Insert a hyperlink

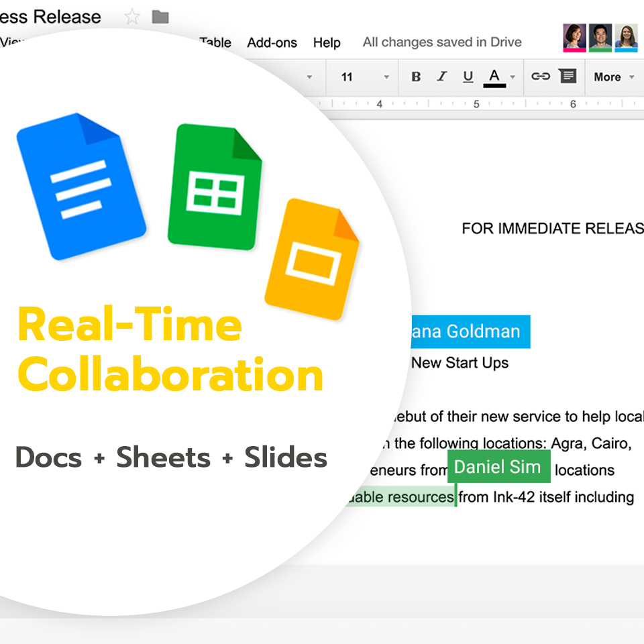click(541, 76)
